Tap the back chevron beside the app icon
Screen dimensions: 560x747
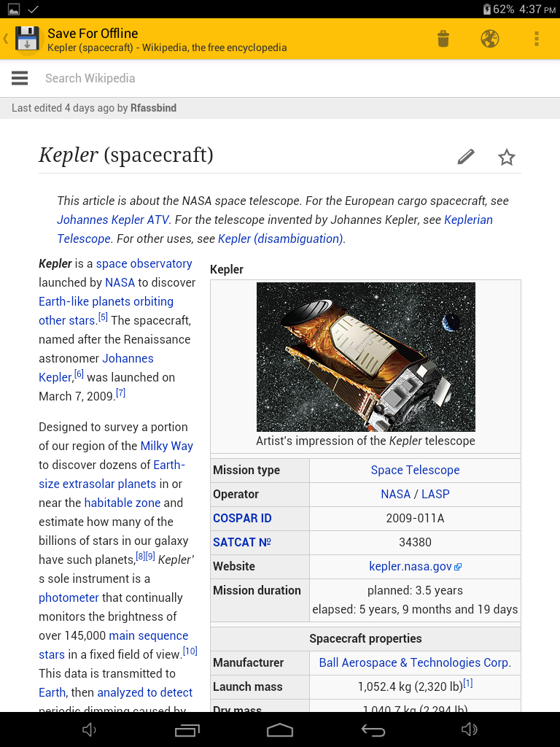tap(6, 39)
